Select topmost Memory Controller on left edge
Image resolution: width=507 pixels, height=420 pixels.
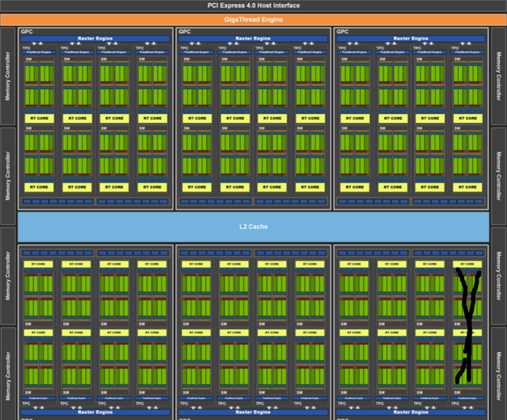(8, 76)
